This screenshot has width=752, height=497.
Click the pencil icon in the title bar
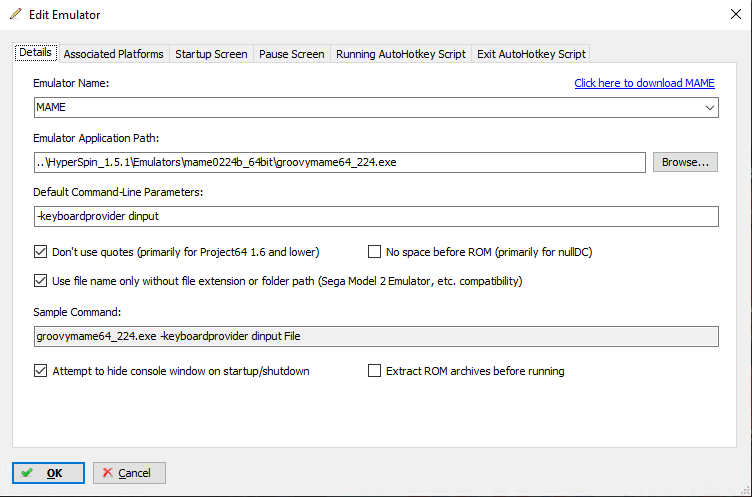[15, 14]
